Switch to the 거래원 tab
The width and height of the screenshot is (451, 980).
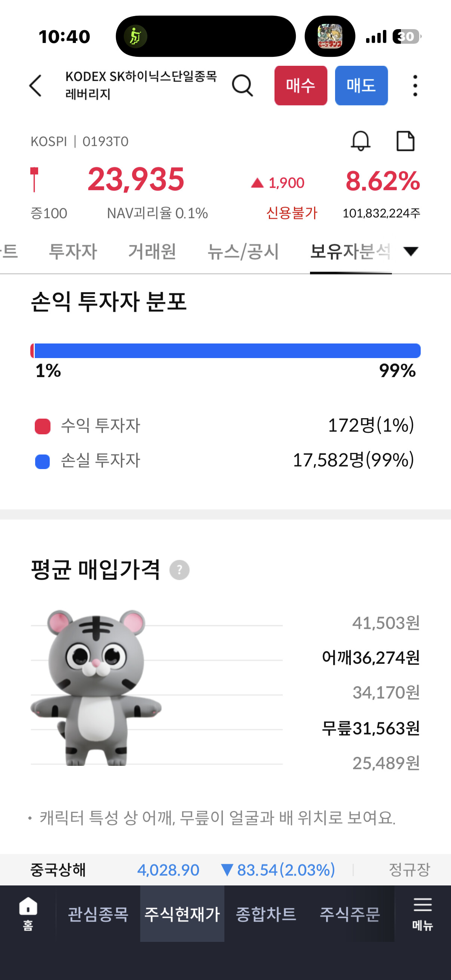point(152,252)
